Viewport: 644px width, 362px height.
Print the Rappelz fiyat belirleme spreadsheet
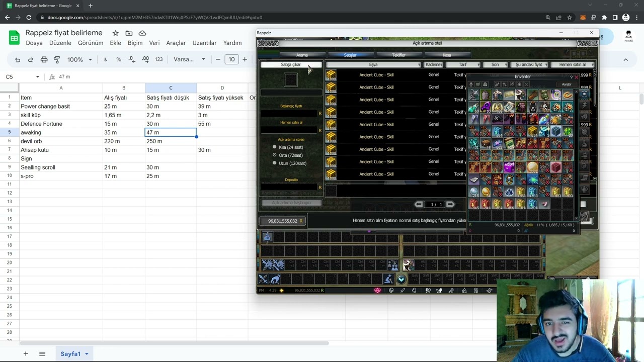point(44,59)
